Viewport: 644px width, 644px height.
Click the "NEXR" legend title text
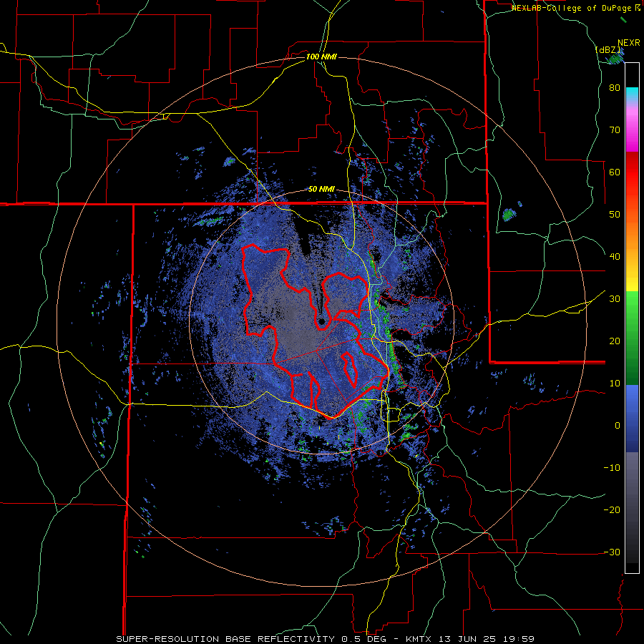[628, 43]
